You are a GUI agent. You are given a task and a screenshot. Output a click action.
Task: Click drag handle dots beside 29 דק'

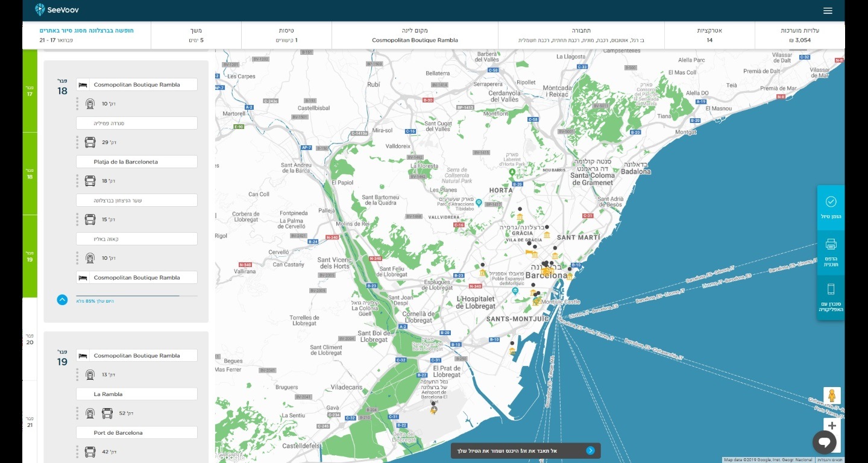(77, 142)
